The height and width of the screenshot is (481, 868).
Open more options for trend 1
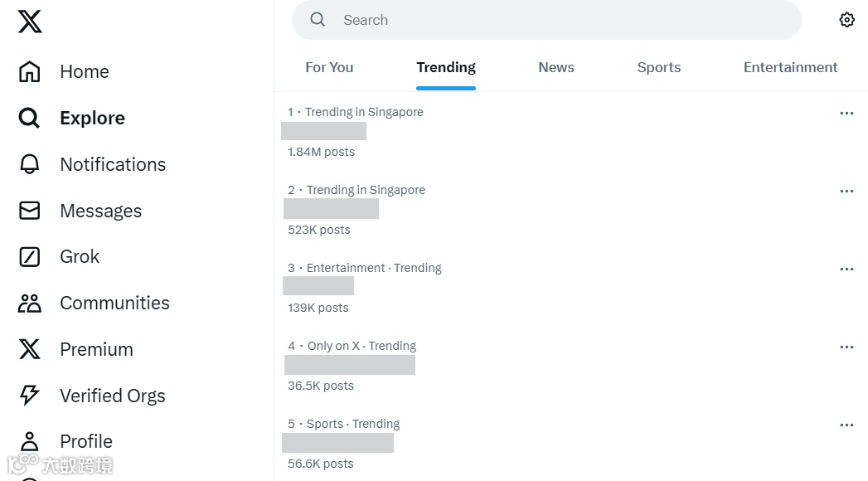(x=846, y=113)
